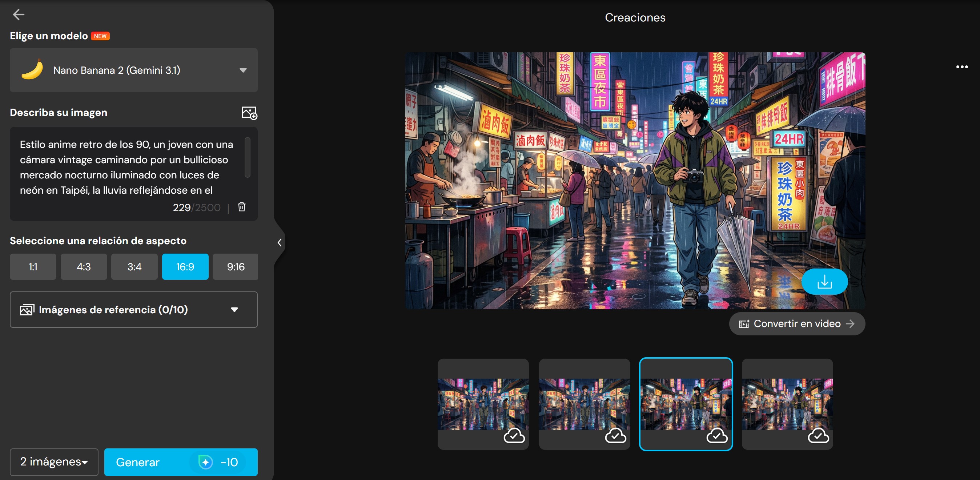
Task: Select the 1:1 aspect ratio
Action: (33, 267)
